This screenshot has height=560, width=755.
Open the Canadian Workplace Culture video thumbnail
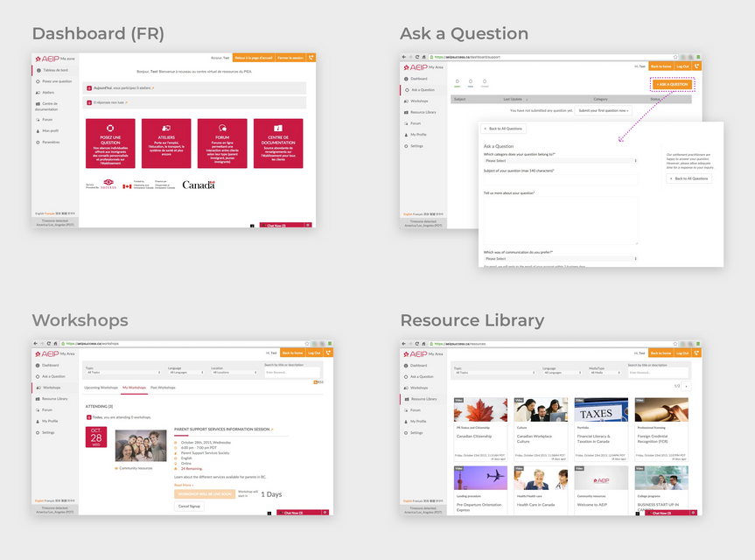(542, 409)
